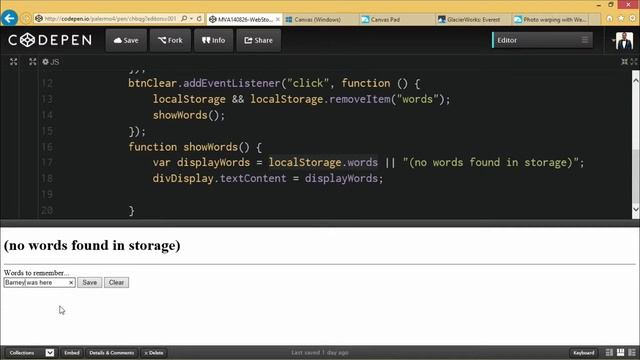
Task: Open the Editor view dropdown
Action: pos(542,40)
